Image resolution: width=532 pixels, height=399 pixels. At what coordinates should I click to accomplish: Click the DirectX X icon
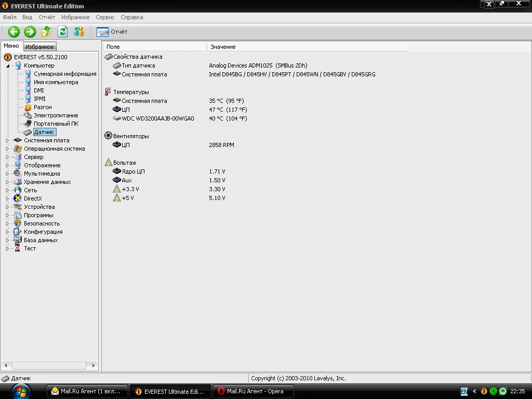(x=17, y=198)
